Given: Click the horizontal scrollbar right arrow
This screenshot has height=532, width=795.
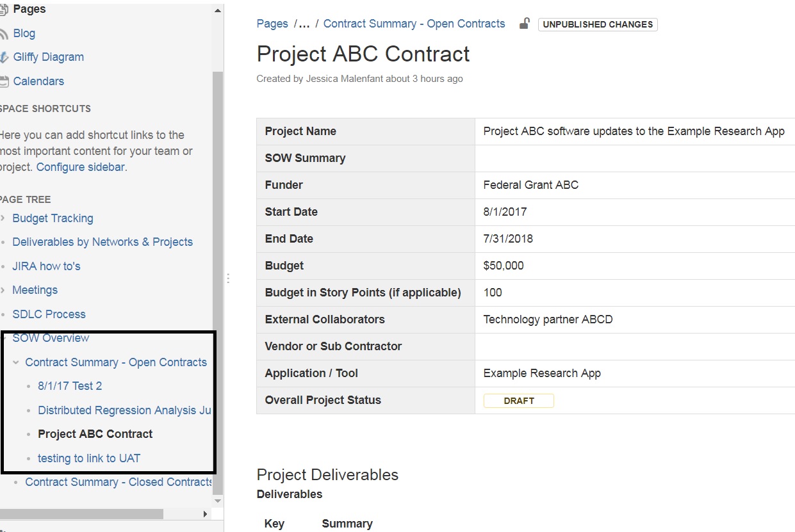Looking at the screenshot, I should click(205, 513).
